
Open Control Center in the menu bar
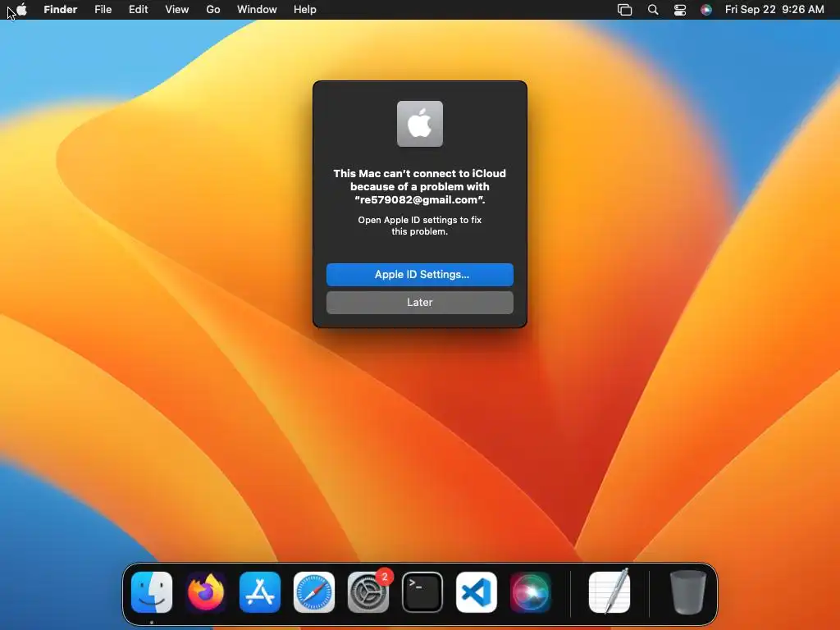pos(680,10)
